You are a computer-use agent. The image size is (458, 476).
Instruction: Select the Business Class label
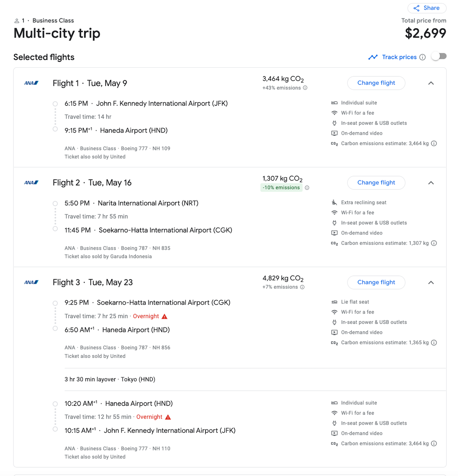(53, 20)
